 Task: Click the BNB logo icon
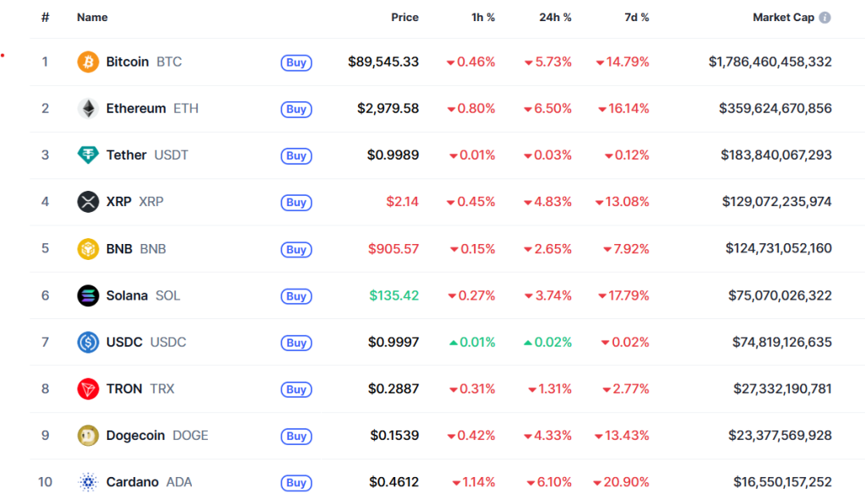pos(88,249)
